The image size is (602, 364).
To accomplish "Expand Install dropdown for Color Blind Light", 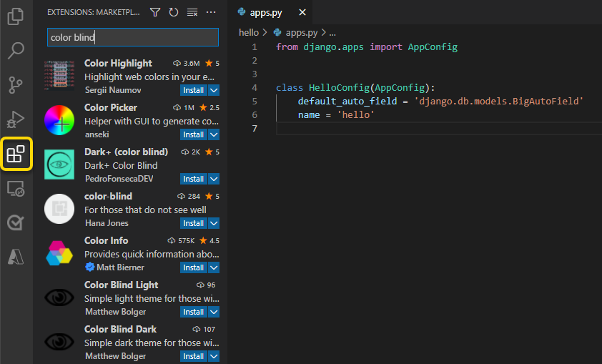I will pyautogui.click(x=214, y=312).
